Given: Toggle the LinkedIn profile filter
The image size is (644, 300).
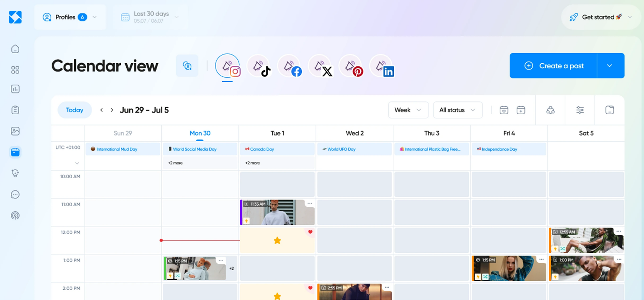Looking at the screenshot, I should pos(382,66).
